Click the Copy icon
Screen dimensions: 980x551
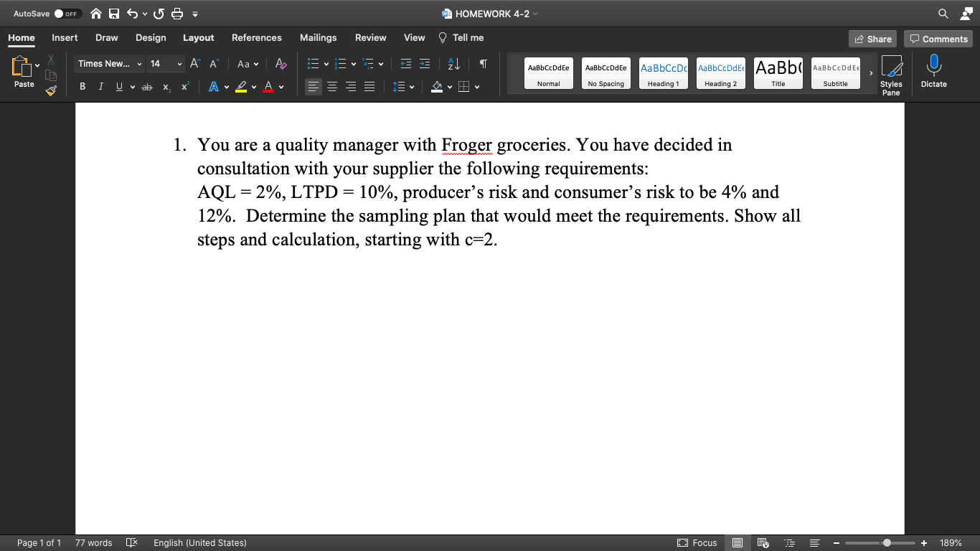click(x=50, y=75)
